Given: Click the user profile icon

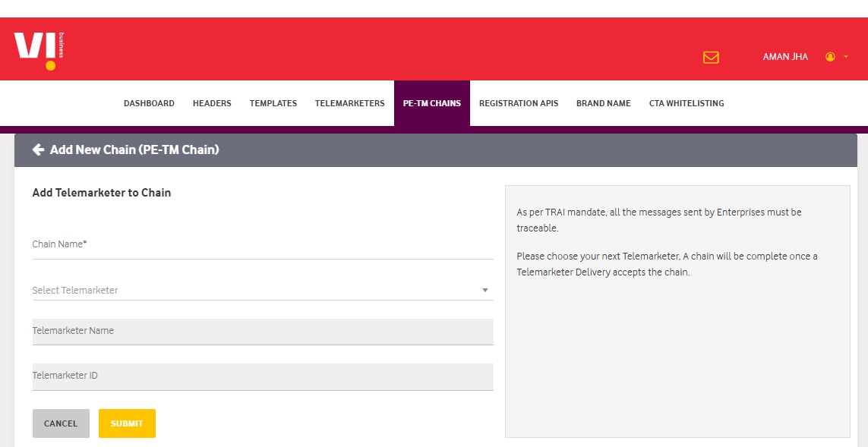Looking at the screenshot, I should tap(831, 56).
